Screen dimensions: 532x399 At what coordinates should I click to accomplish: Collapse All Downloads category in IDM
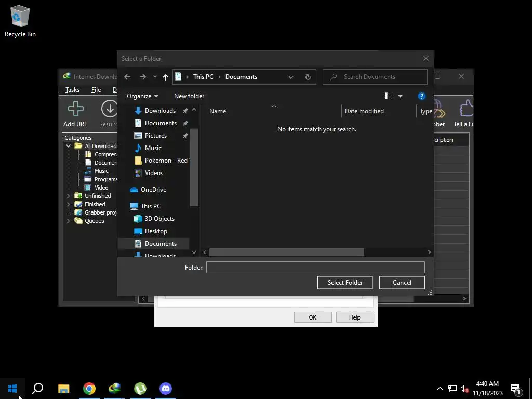(x=69, y=146)
